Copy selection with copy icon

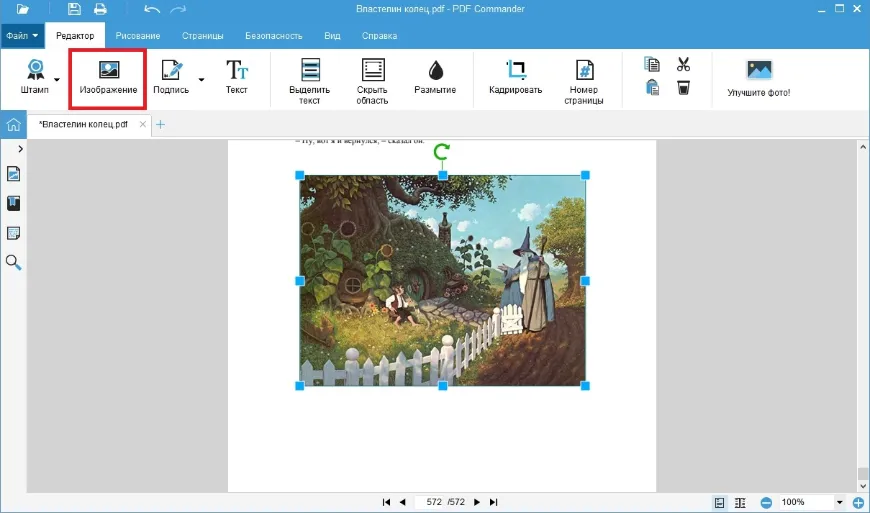652,64
